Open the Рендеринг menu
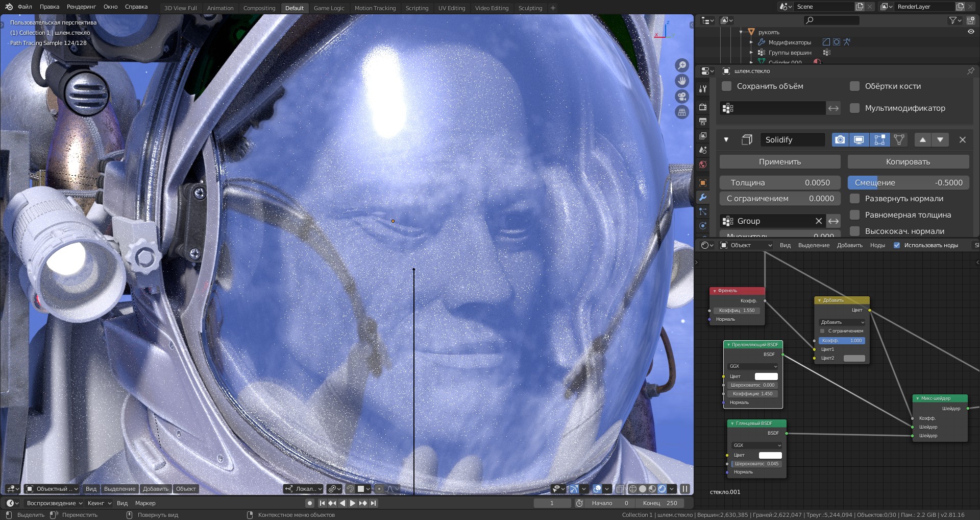This screenshot has height=520, width=980. pos(81,7)
